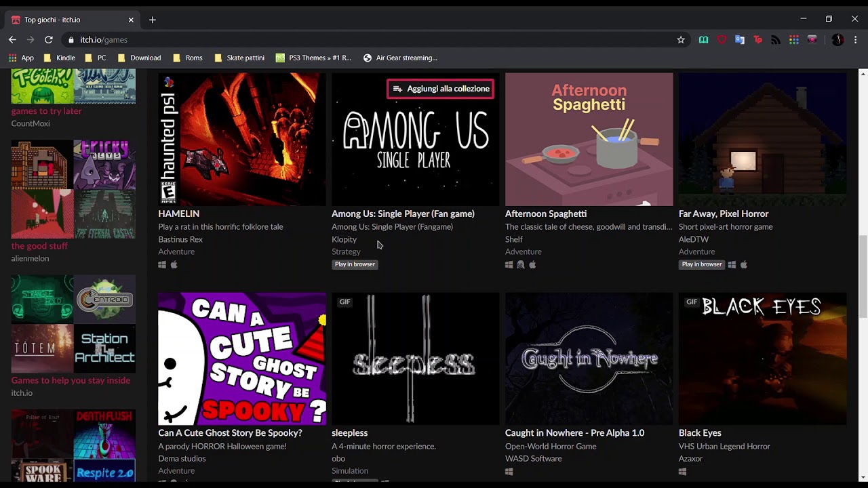This screenshot has height=488, width=868.
Task: Open the PS3 Themes bookmark
Action: [x=313, y=58]
